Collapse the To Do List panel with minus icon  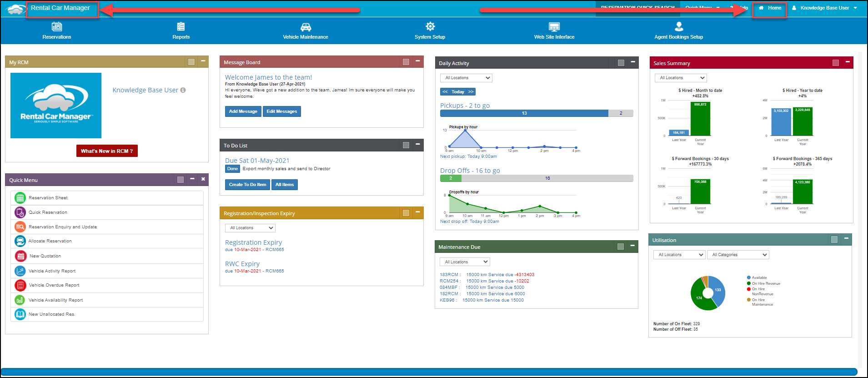418,144
